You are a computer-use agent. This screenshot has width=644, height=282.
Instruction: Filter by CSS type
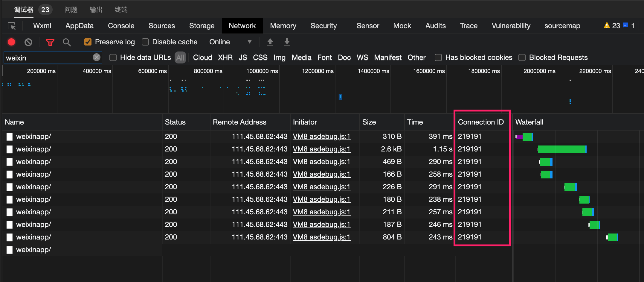pyautogui.click(x=260, y=57)
